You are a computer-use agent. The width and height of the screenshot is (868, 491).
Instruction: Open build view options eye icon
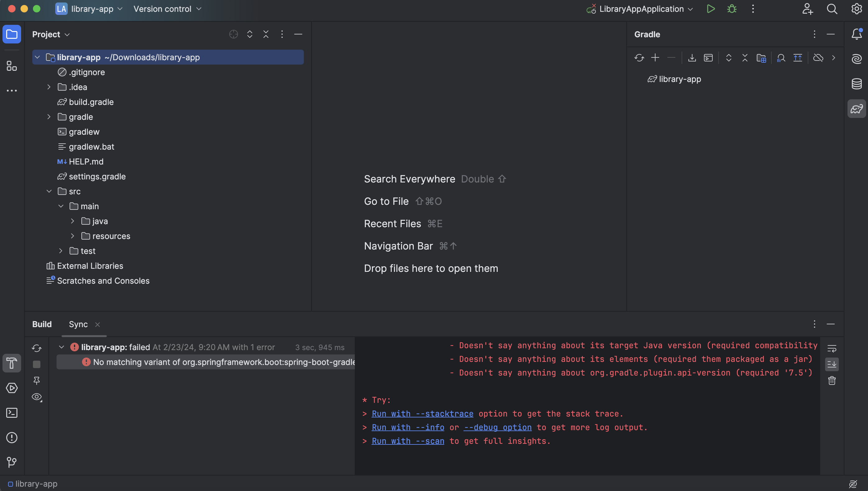coord(36,397)
